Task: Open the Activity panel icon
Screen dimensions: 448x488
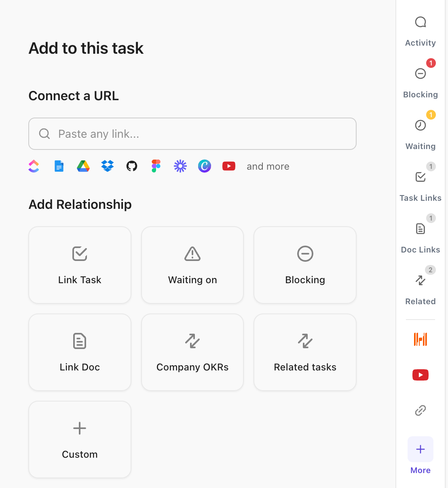Action: coord(421,23)
